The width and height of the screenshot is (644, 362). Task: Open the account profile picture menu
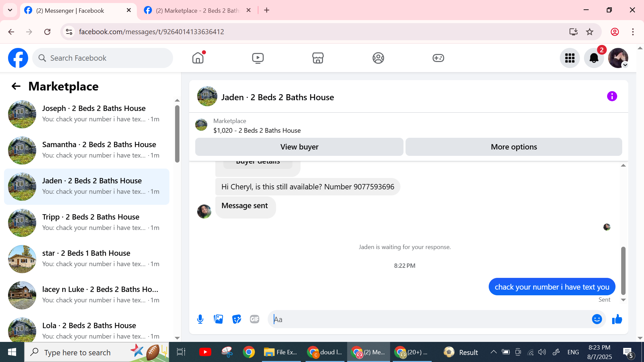(618, 58)
